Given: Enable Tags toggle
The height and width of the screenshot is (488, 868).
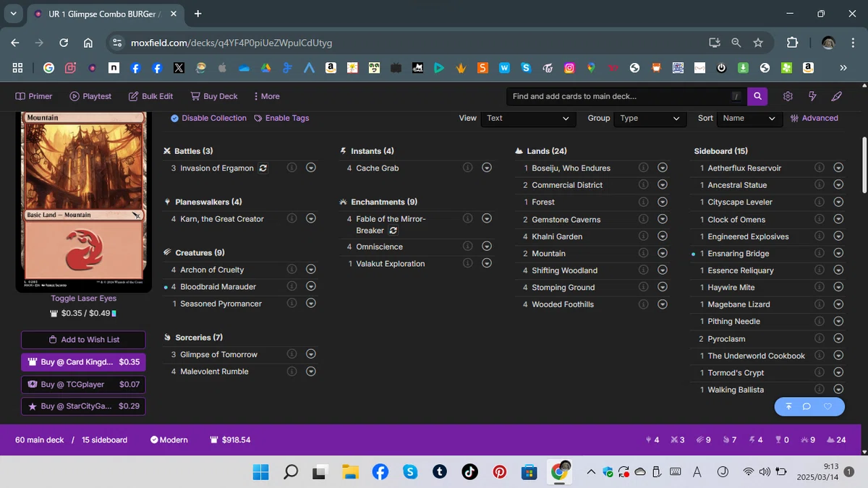Looking at the screenshot, I should point(281,118).
